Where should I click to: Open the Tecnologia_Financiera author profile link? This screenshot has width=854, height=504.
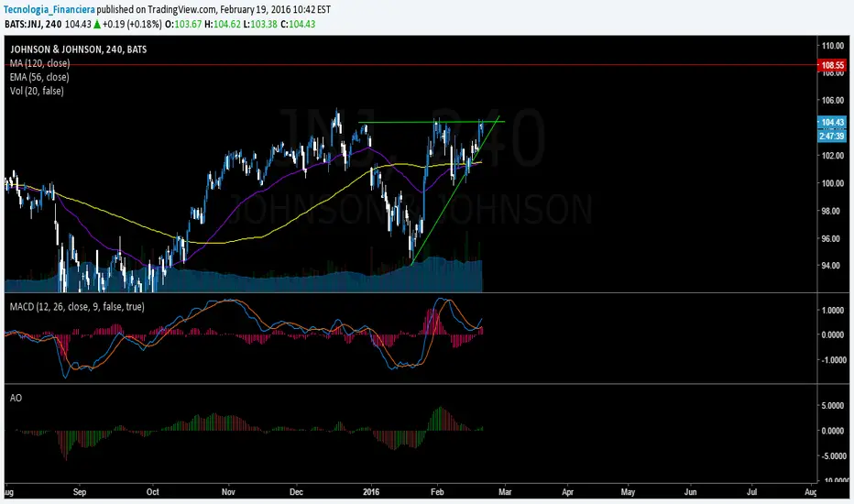point(49,9)
